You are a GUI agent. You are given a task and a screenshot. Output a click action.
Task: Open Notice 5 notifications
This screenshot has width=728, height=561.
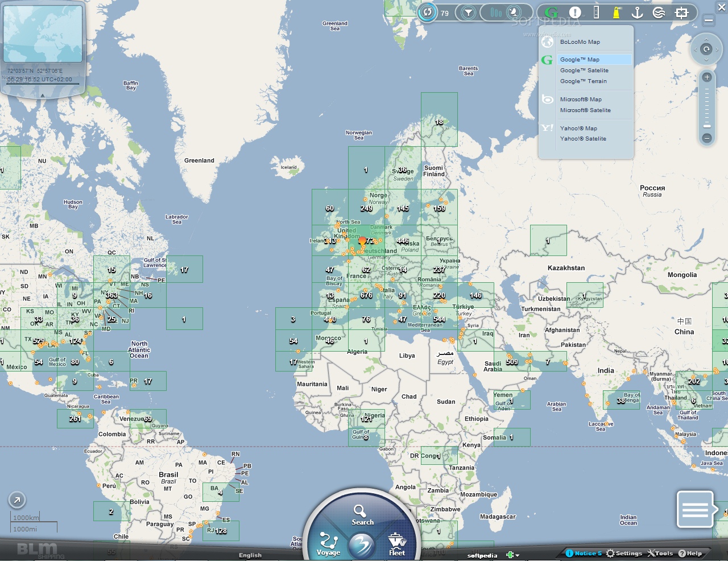[584, 553]
